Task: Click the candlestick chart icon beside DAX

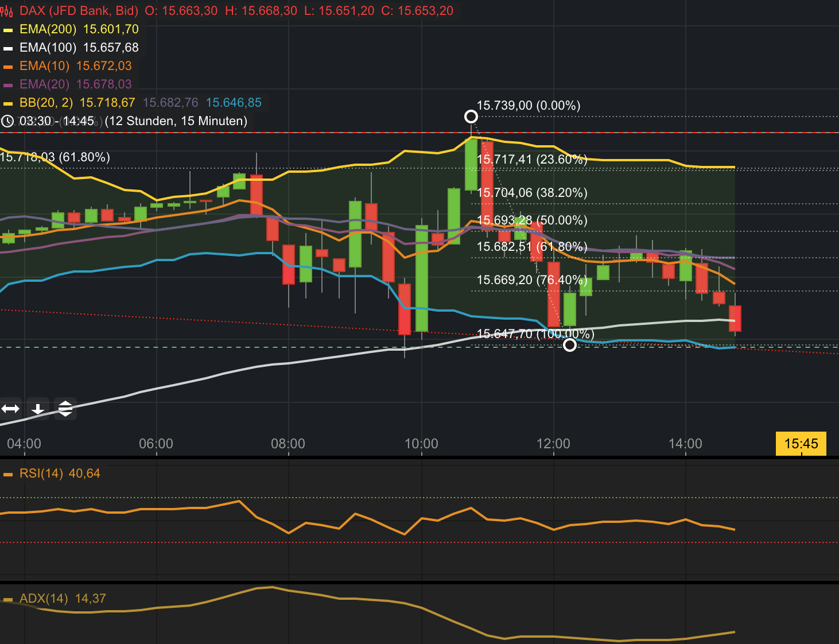Action: click(x=8, y=10)
